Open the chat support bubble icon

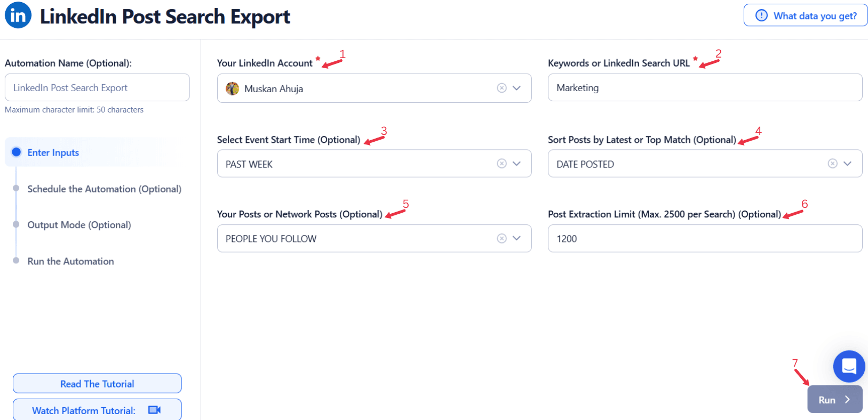[x=849, y=366]
